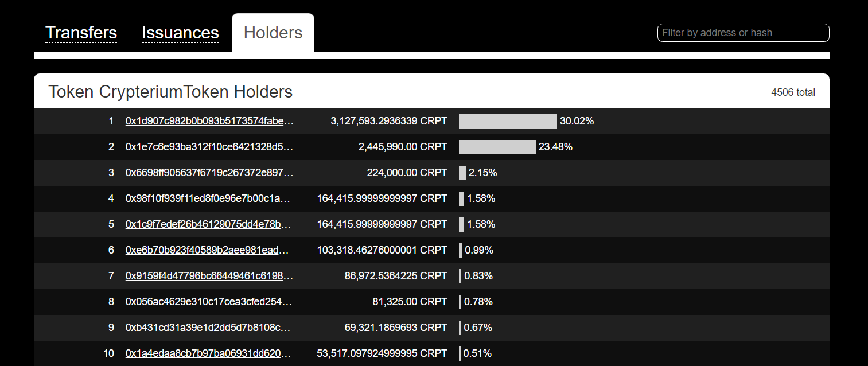
Task: Select the Holders tab
Action: point(273,33)
